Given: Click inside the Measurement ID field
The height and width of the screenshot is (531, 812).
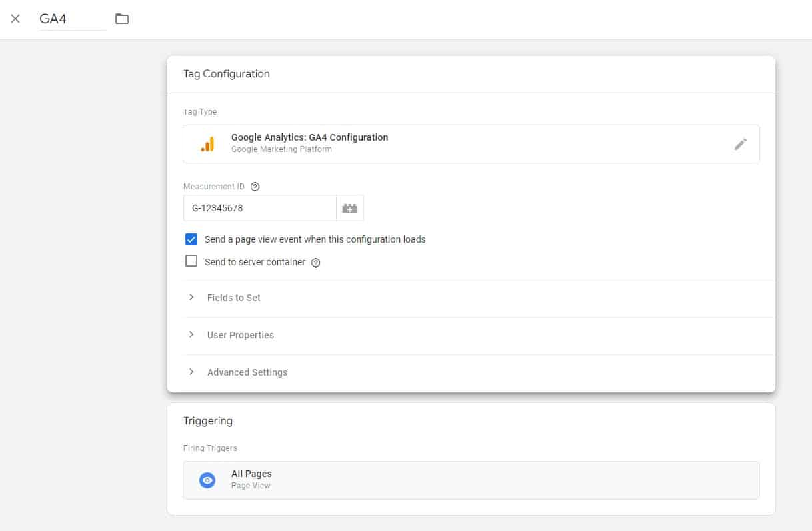Looking at the screenshot, I should [x=260, y=208].
